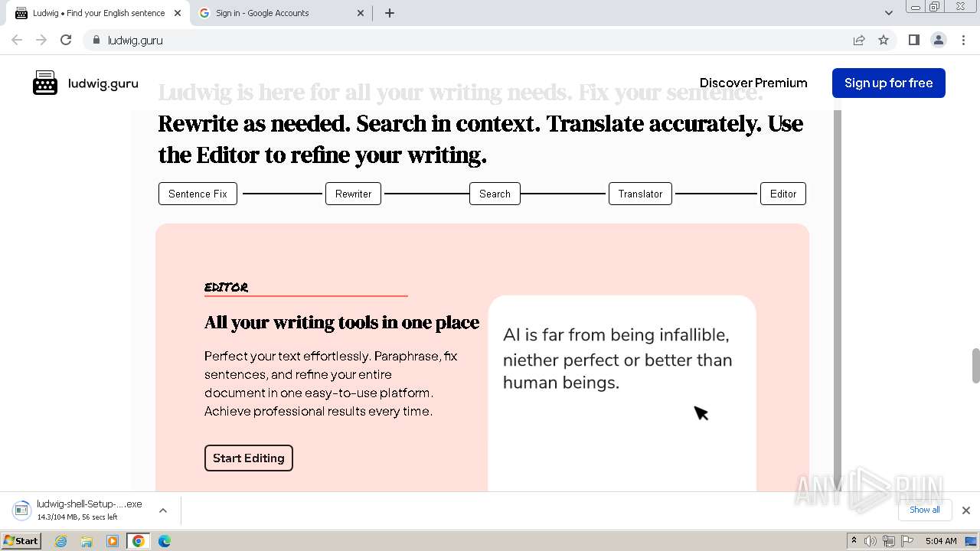The image size is (980, 551).
Task: Select the Search step
Action: 495,194
